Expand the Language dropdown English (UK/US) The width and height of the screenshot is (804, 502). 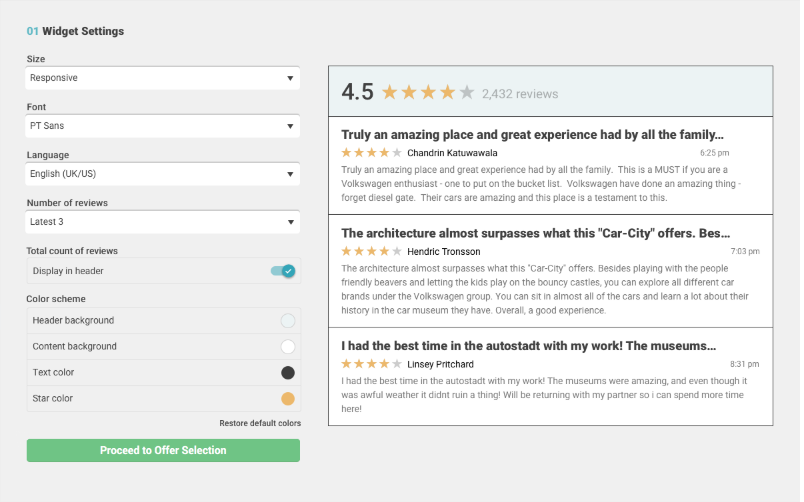[x=163, y=174]
